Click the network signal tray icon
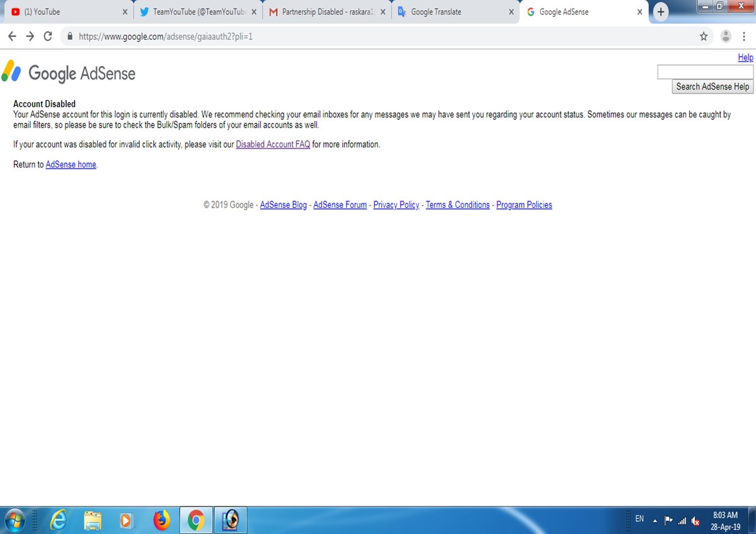The height and width of the screenshot is (534, 756). point(682,521)
